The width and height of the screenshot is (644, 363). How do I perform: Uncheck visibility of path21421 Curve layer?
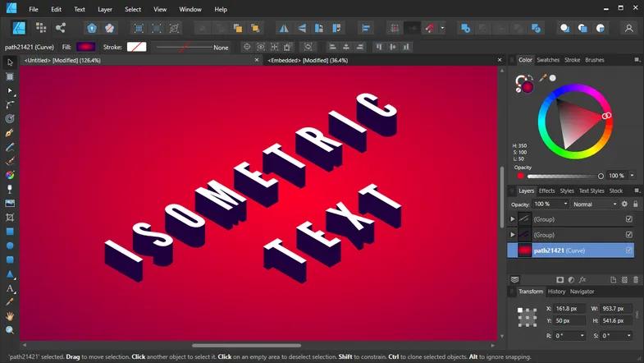[x=629, y=250]
